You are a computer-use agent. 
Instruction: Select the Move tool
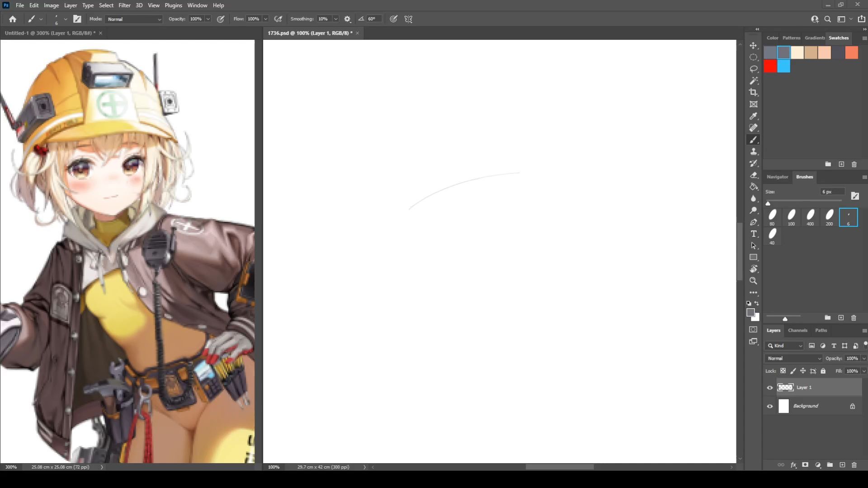(753, 46)
